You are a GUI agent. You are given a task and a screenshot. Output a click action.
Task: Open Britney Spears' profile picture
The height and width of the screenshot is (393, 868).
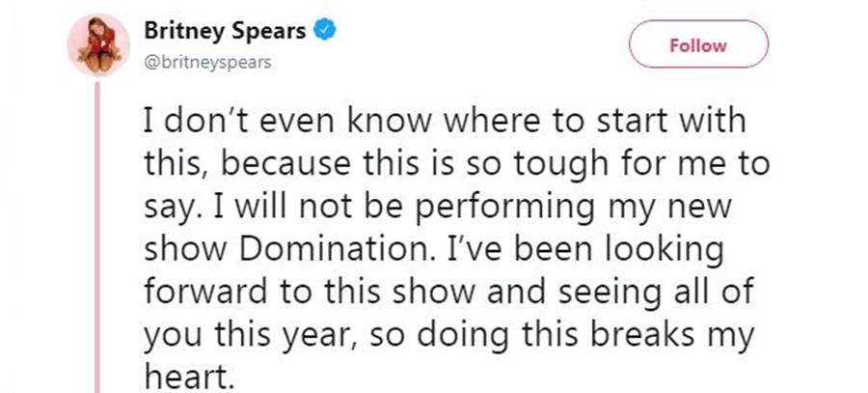pos(98,44)
